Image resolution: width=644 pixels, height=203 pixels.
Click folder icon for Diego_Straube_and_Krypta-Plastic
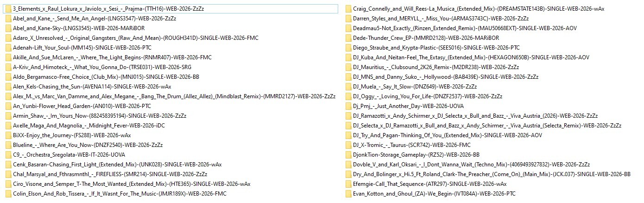348,48
